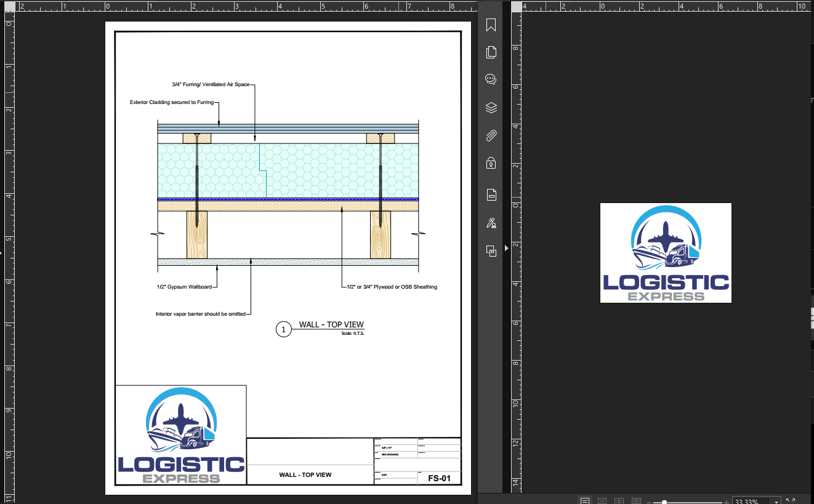814x504 pixels.
Task: Select the Logistic Express logo image
Action: coord(666,252)
